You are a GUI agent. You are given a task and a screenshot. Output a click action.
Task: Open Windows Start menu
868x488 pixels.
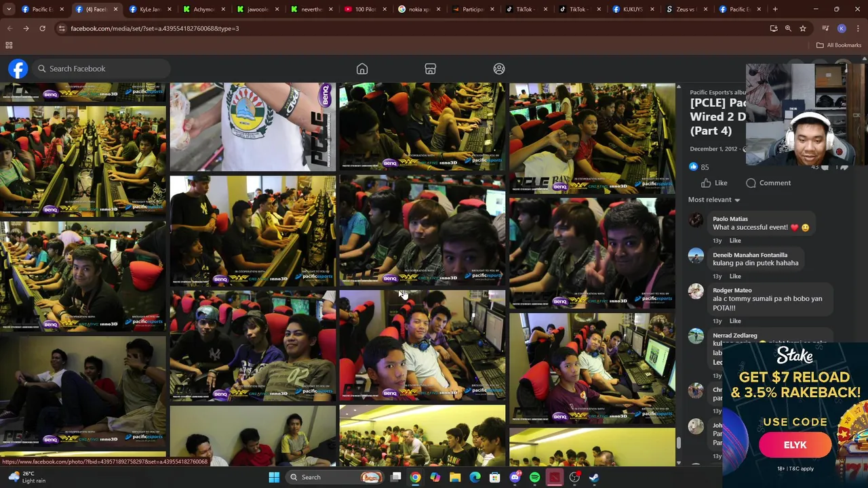(274, 477)
